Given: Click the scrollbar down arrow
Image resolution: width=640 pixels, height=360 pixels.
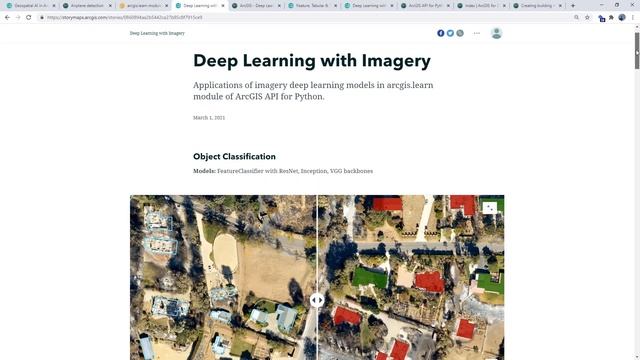Looking at the screenshot, I should click(x=637, y=357).
